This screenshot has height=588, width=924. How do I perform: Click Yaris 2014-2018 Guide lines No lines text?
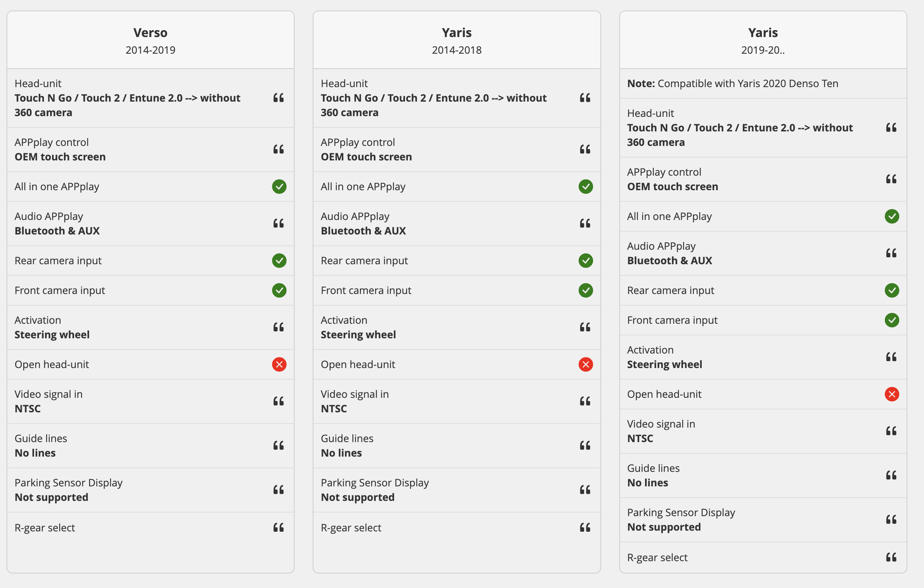click(x=341, y=453)
